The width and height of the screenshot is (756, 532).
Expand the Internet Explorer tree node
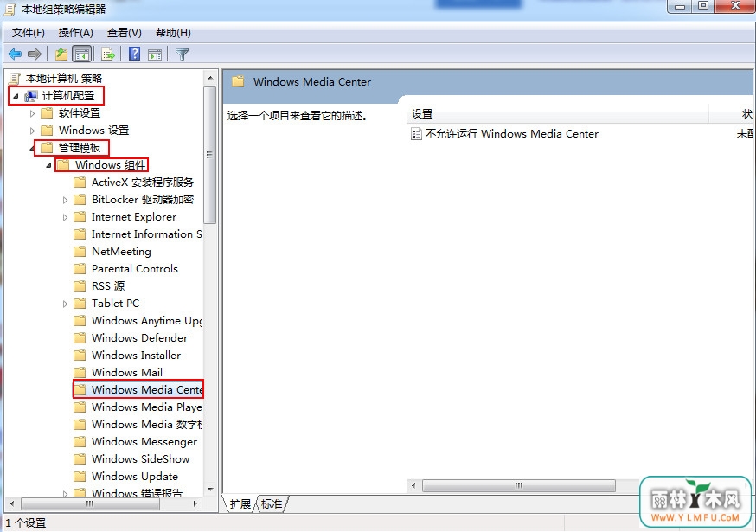point(65,217)
